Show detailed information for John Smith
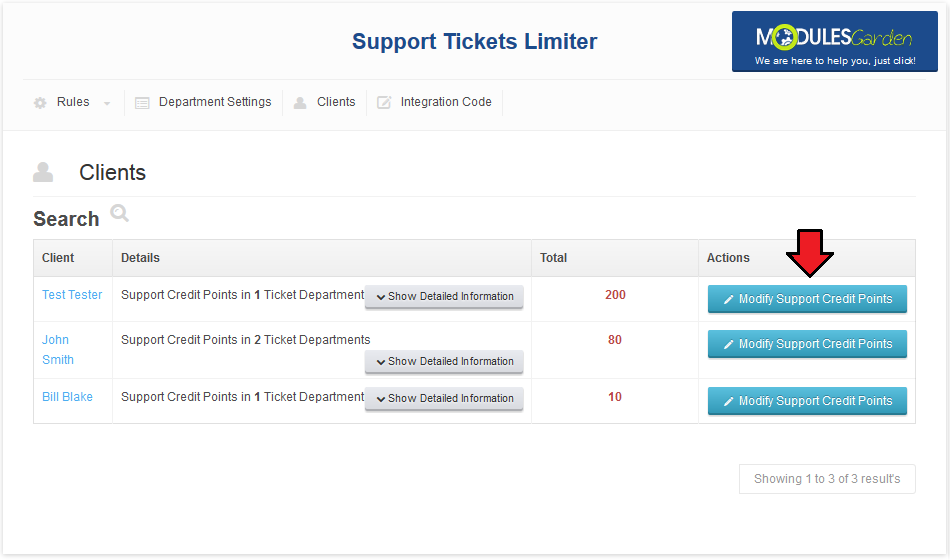Screen dimensions: 950x560 (x=444, y=361)
